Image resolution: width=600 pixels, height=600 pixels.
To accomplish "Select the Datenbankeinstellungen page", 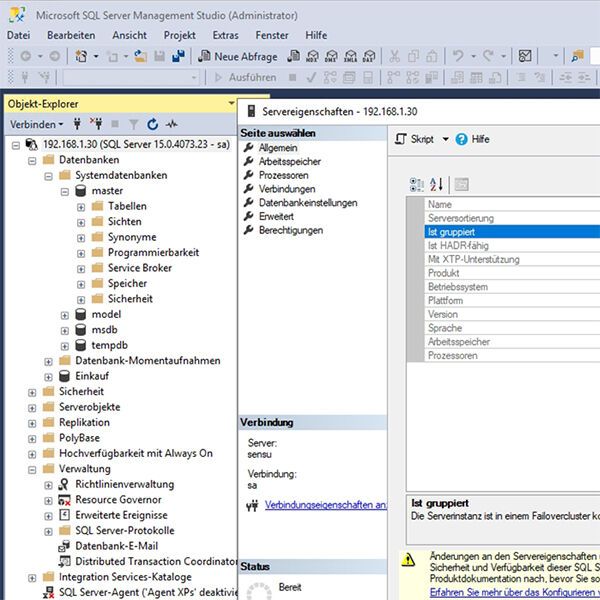I will pos(308,203).
